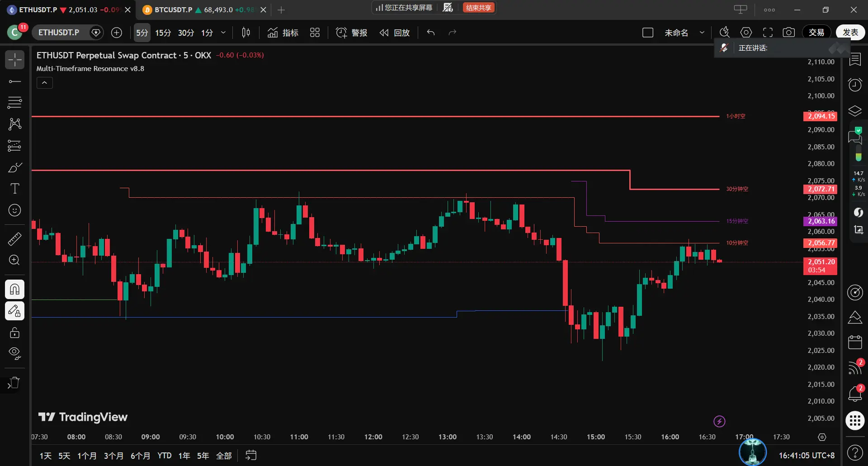Select the brush drawing tool
This screenshot has height=466, width=868.
pyautogui.click(x=14, y=167)
